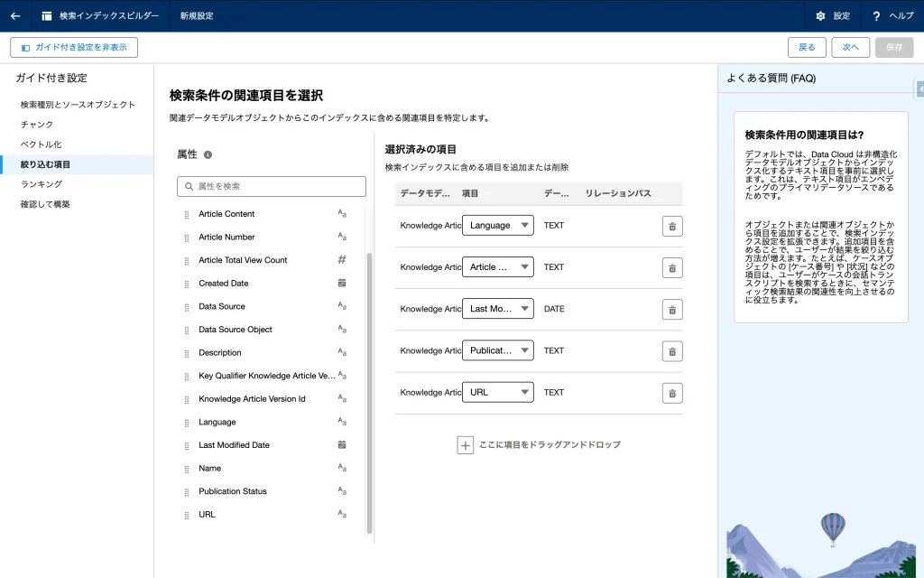The width and height of the screenshot is (924, 578).
Task: Remove the URL row using trash icon
Action: [671, 393]
